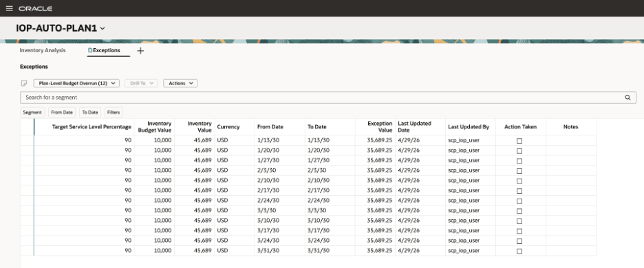Expand the IOP-AUTO-PLAN1 plan chevron
The height and width of the screenshot is (268, 644).
(x=103, y=29)
